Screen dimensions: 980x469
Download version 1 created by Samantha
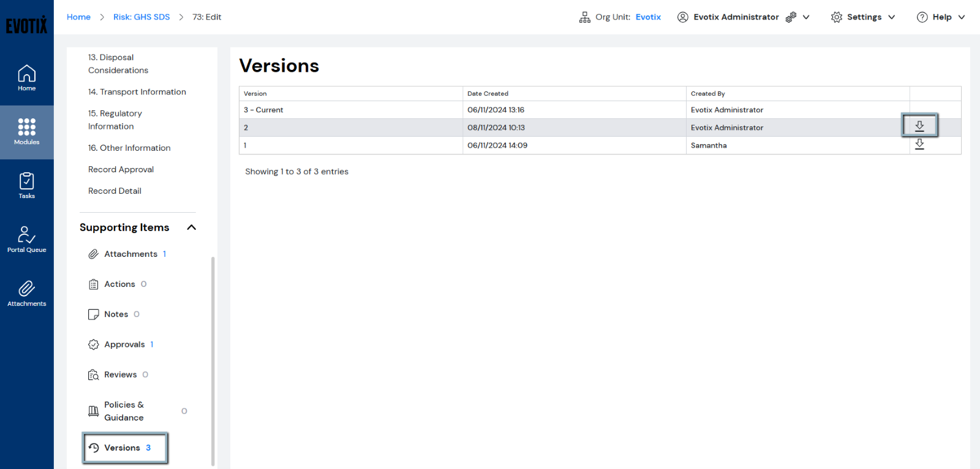tap(919, 144)
